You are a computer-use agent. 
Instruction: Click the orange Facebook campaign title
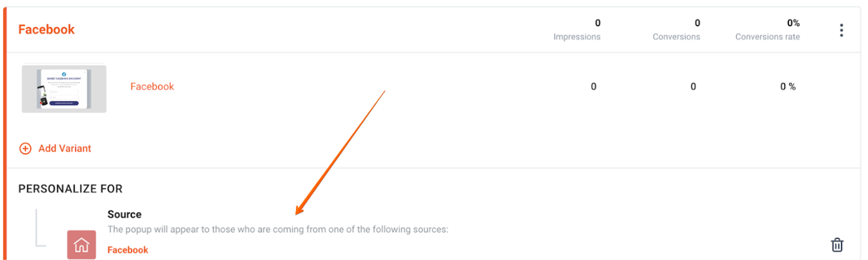[46, 29]
